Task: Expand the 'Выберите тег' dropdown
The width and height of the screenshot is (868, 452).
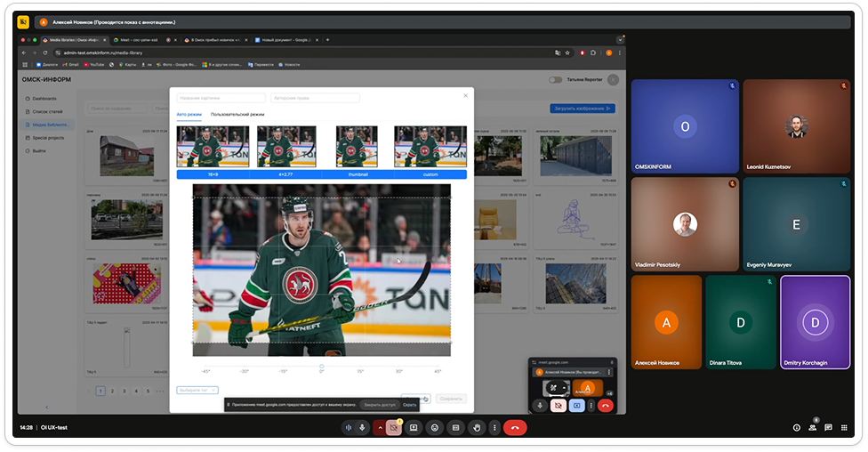Action: click(197, 390)
